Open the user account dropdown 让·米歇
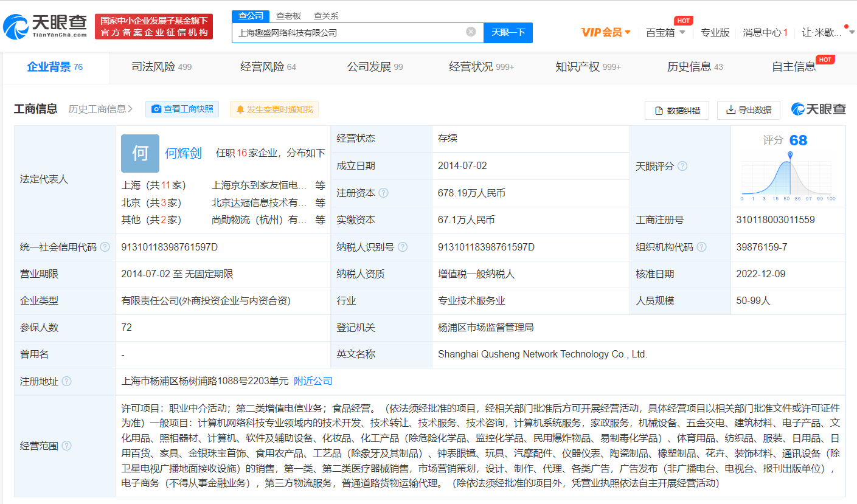The width and height of the screenshot is (857, 504). [821, 32]
